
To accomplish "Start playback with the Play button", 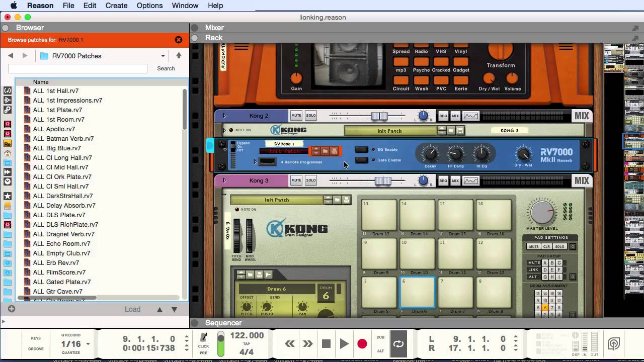I will (x=344, y=344).
